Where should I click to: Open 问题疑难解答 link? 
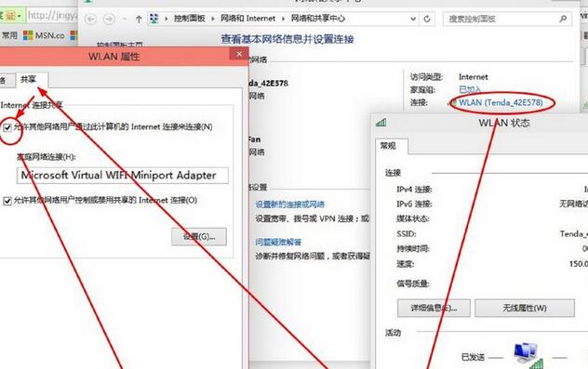278,242
